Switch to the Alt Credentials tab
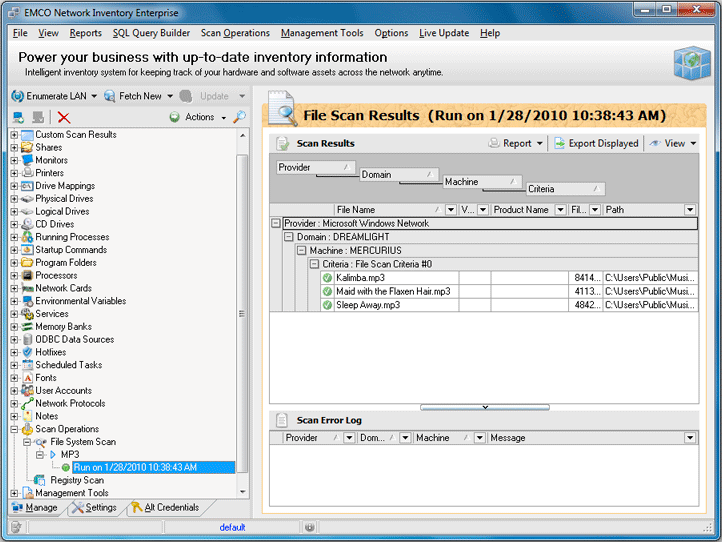 (x=166, y=508)
